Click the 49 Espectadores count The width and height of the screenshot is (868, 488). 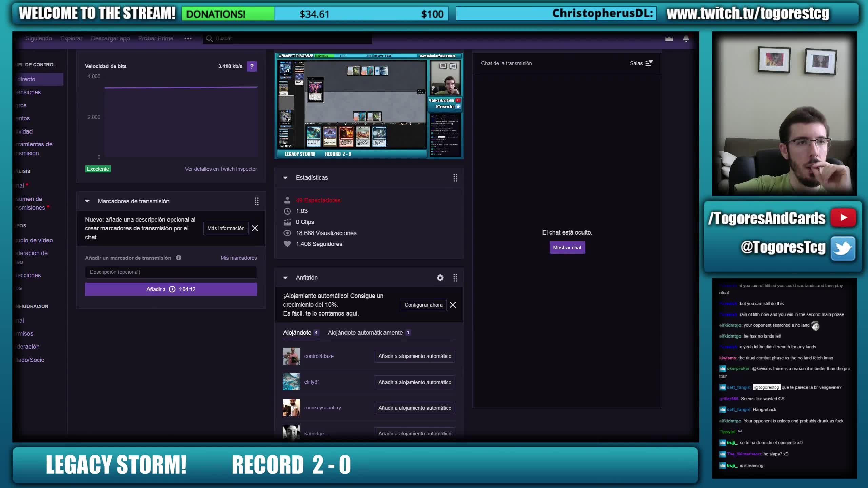[318, 200]
